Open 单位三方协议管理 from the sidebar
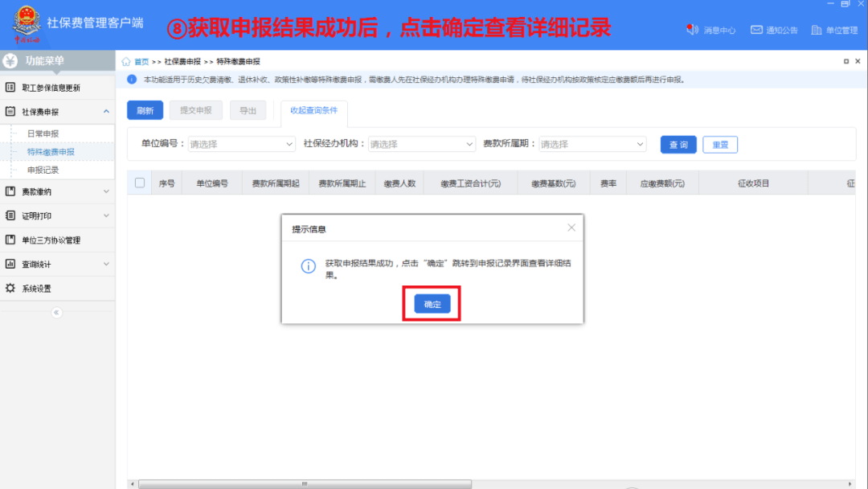The width and height of the screenshot is (868, 489). (x=51, y=239)
